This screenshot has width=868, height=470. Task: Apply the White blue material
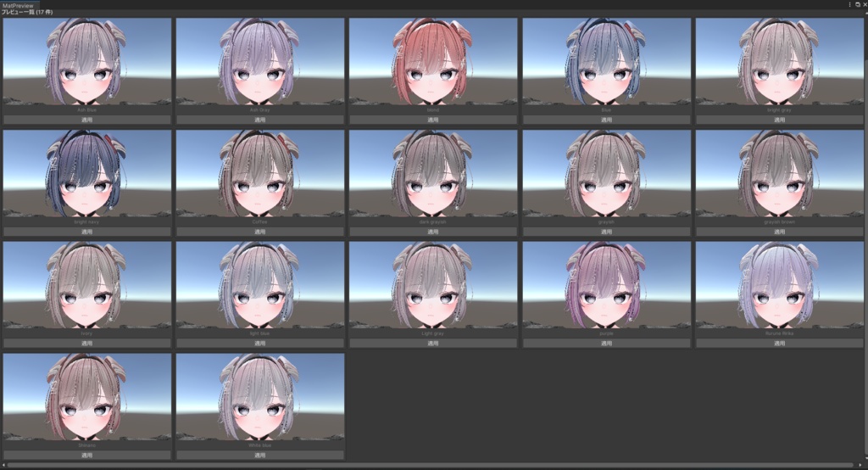260,456
